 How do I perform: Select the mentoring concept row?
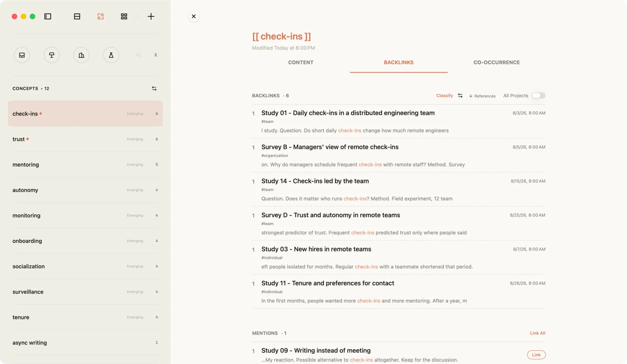pyautogui.click(x=85, y=165)
